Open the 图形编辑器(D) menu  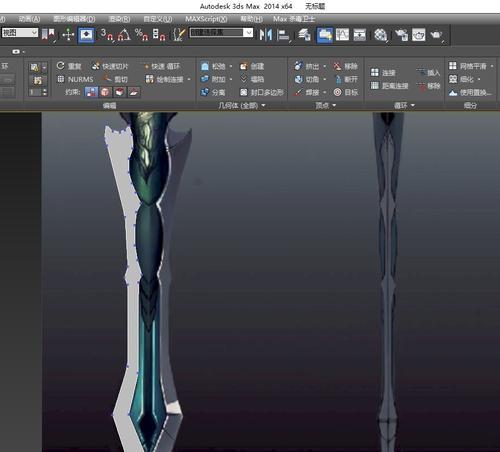pos(74,19)
